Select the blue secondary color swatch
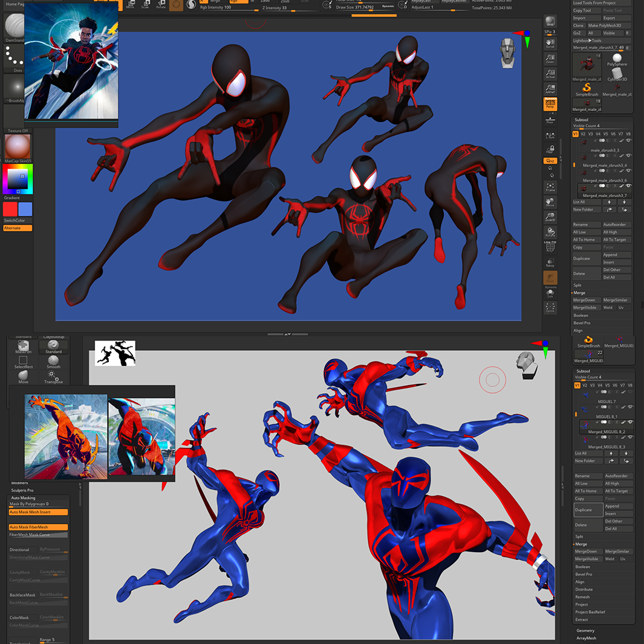Image resolution: width=644 pixels, height=644 pixels. coord(25,209)
